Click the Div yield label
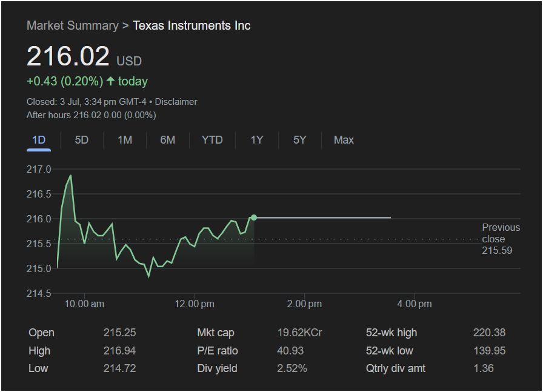This screenshot has width=543, height=392. (217, 368)
